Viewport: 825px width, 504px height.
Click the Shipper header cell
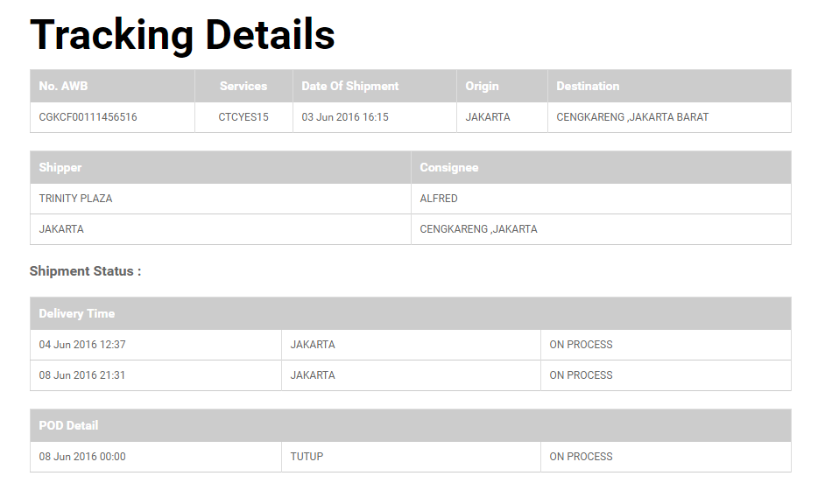pos(60,167)
